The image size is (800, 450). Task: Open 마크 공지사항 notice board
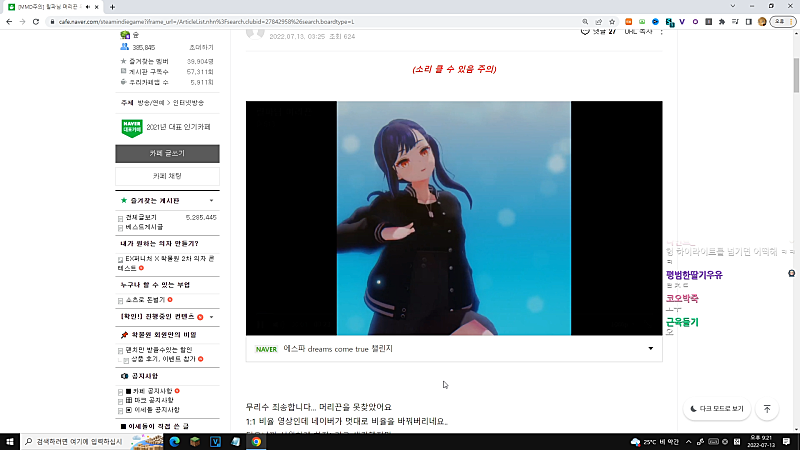tap(149, 401)
